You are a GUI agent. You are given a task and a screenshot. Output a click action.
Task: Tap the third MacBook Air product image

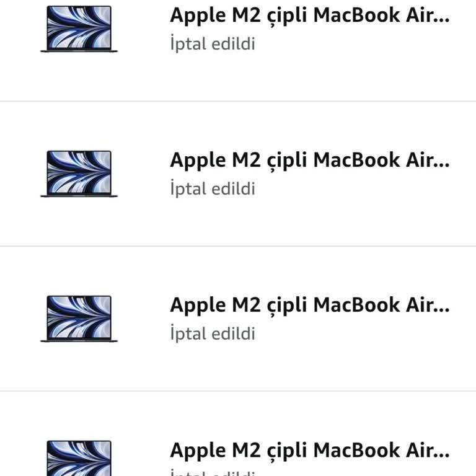tap(79, 319)
